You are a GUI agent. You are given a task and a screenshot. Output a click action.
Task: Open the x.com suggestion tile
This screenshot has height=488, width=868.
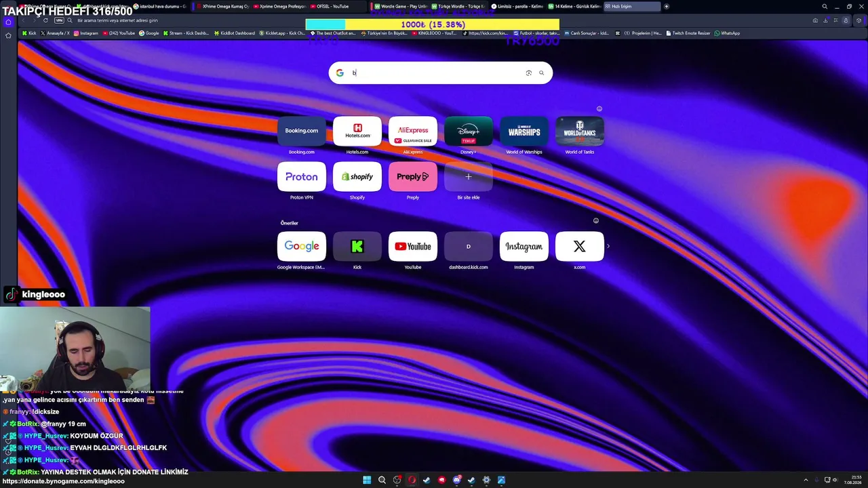(x=580, y=247)
